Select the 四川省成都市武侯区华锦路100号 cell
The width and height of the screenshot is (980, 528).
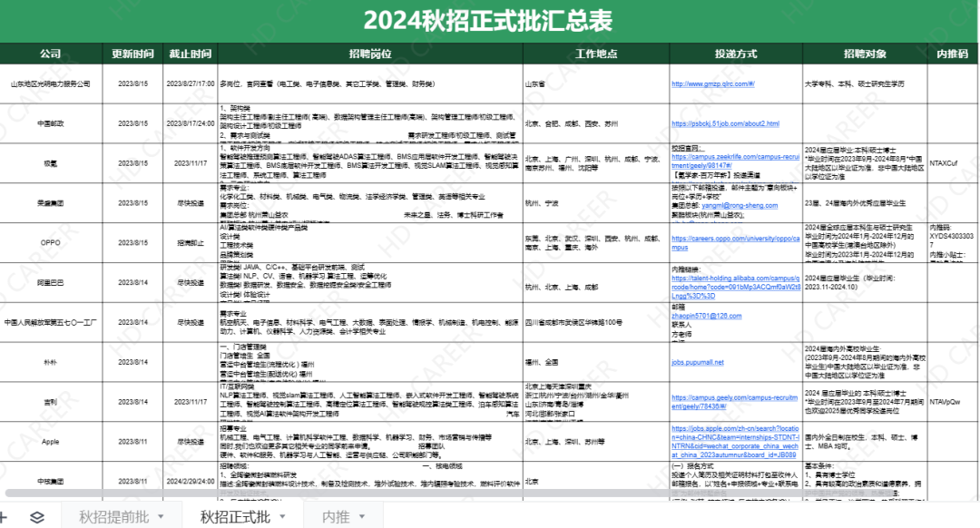pos(596,322)
